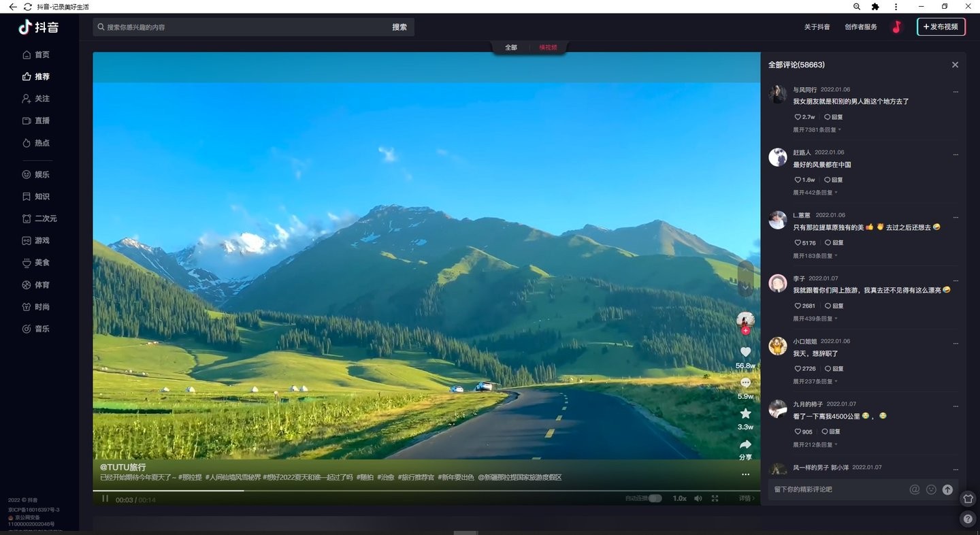Click the @ mention icon in the comment box

point(915,489)
